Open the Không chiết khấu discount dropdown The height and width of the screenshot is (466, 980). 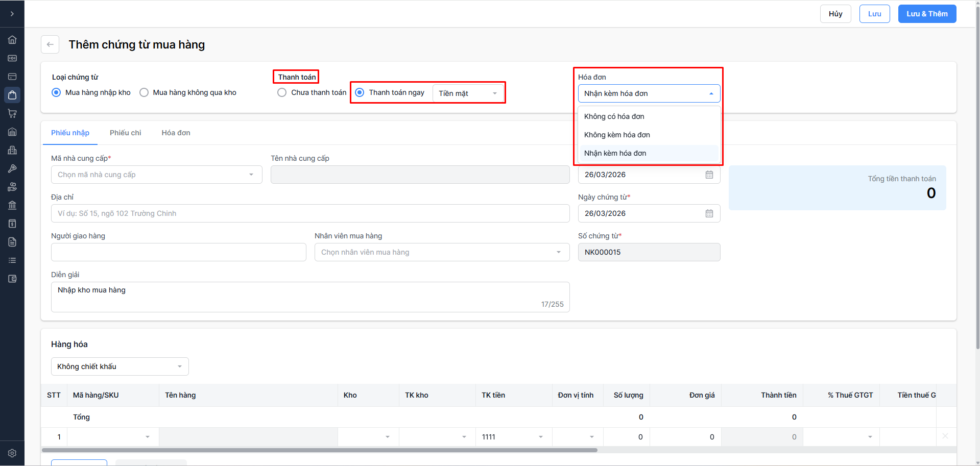click(x=119, y=366)
